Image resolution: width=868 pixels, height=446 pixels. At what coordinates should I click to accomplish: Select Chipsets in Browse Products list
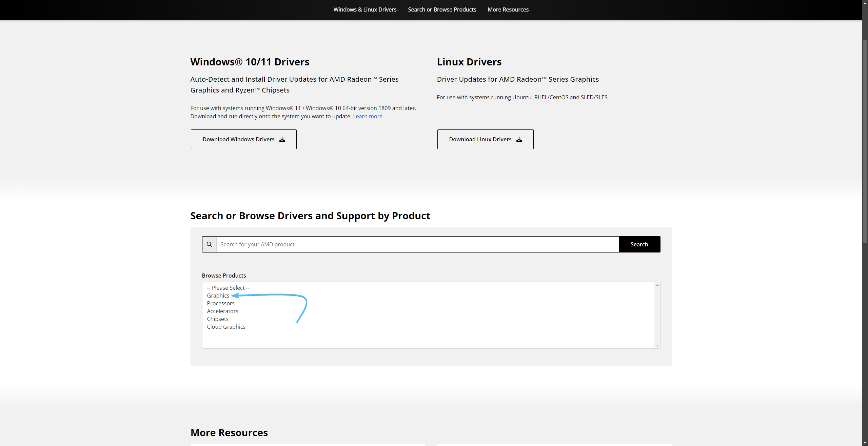tap(218, 319)
